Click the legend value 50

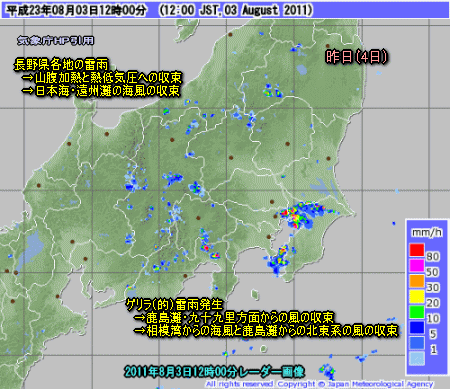[x=433, y=272]
